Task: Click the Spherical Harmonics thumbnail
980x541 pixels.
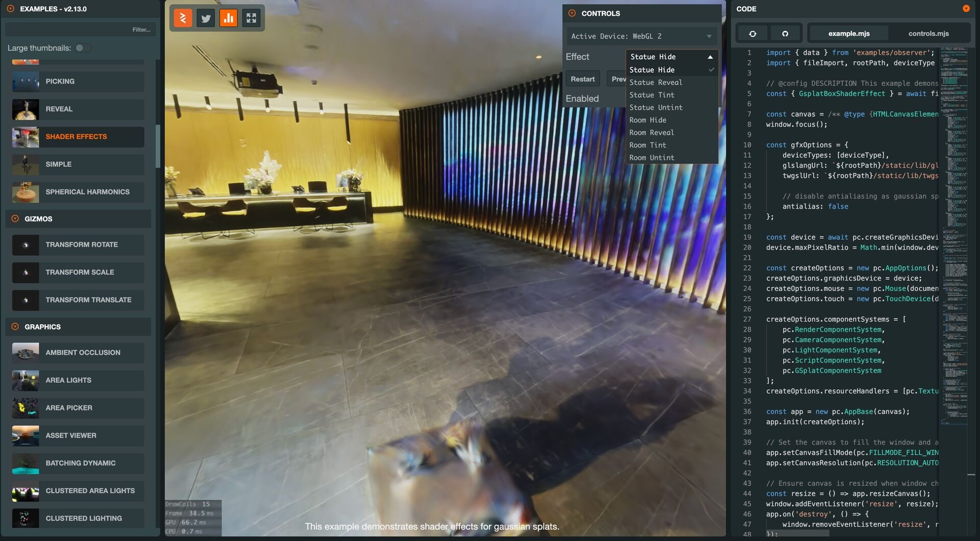Action: coord(26,192)
